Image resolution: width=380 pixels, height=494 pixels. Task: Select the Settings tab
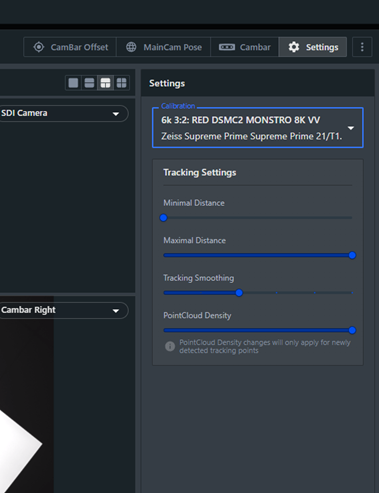(313, 47)
